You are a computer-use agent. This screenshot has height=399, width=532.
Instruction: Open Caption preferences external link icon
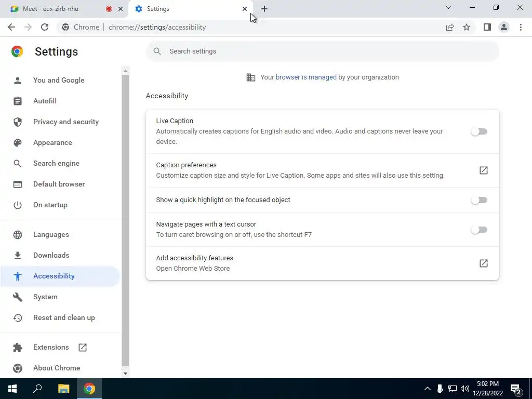484,170
